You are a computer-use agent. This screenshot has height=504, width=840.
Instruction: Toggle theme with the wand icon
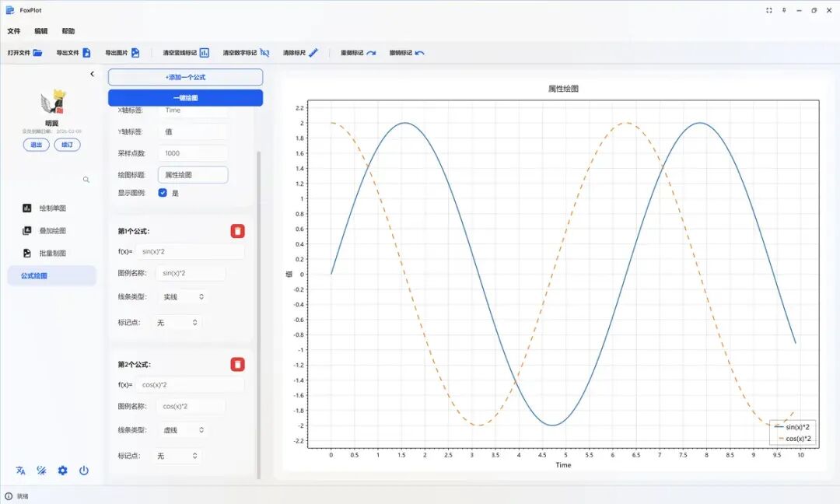click(x=41, y=471)
